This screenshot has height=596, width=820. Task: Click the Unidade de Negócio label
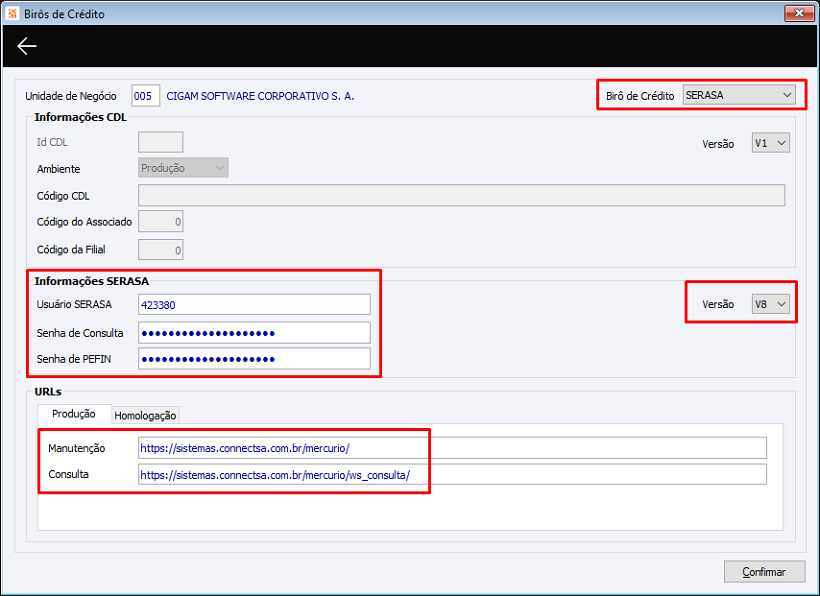[x=71, y=96]
